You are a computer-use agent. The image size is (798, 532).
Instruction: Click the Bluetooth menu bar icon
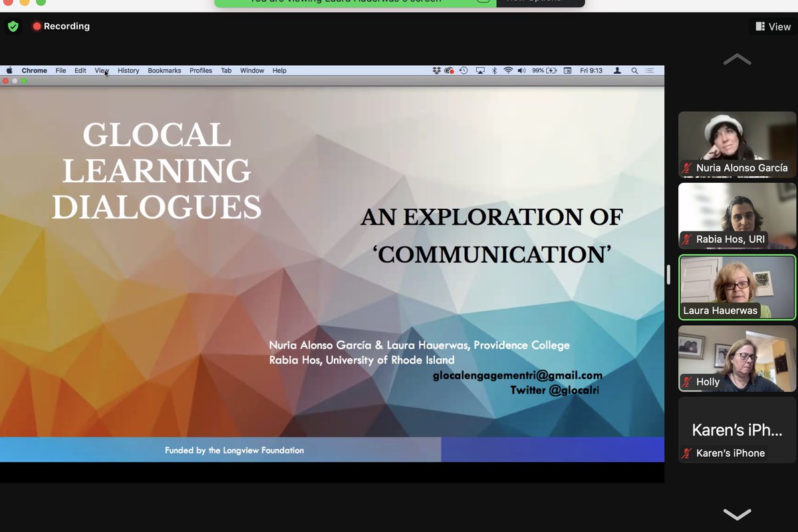coord(494,70)
